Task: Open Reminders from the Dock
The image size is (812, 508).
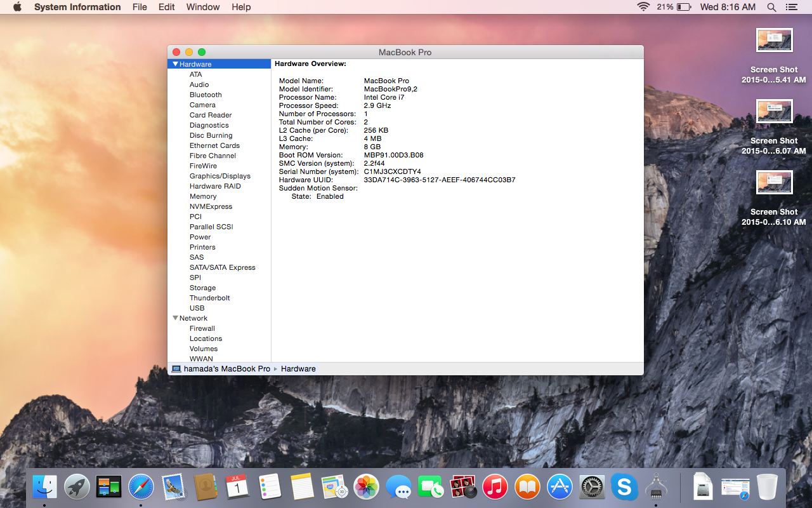Action: click(x=270, y=487)
